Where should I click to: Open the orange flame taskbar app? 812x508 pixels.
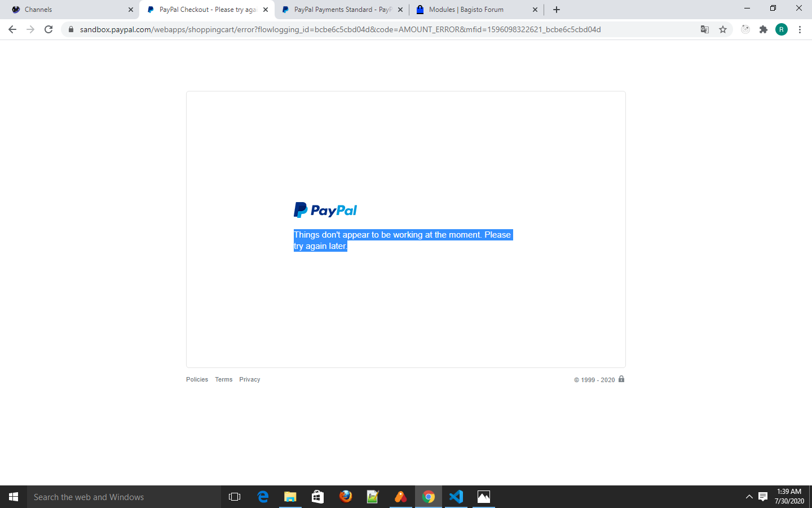pyautogui.click(x=400, y=497)
